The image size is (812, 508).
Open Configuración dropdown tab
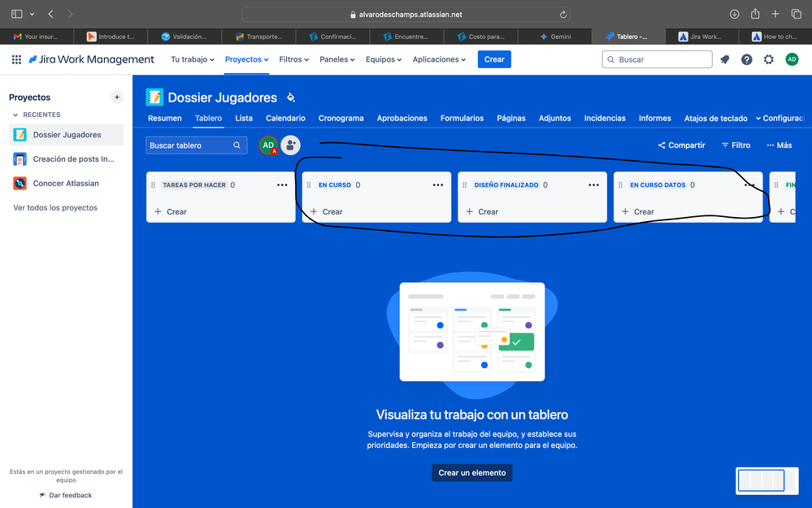click(x=779, y=119)
